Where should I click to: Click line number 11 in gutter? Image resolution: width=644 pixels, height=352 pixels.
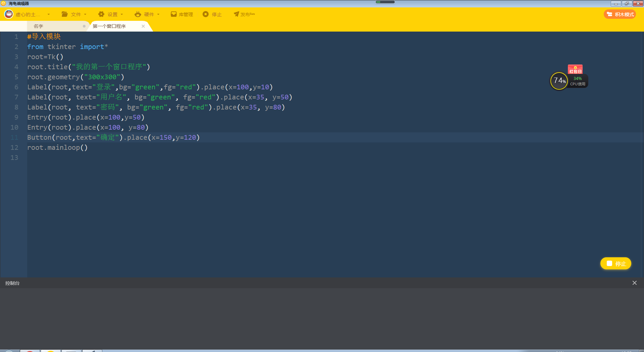coord(14,137)
